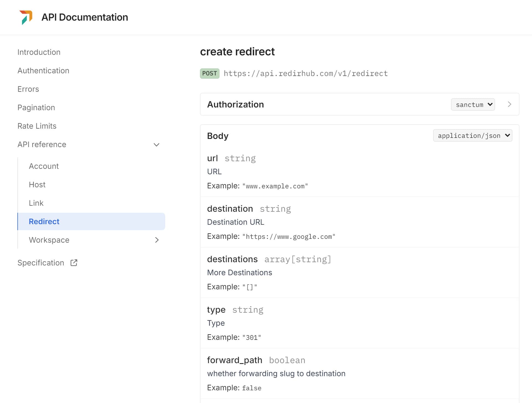
Task: Open the application/json body type dropdown
Action: pyautogui.click(x=473, y=135)
